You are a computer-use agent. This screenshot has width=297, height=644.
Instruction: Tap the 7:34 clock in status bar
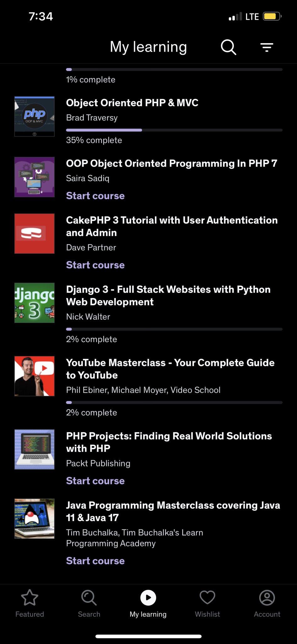coord(41,16)
